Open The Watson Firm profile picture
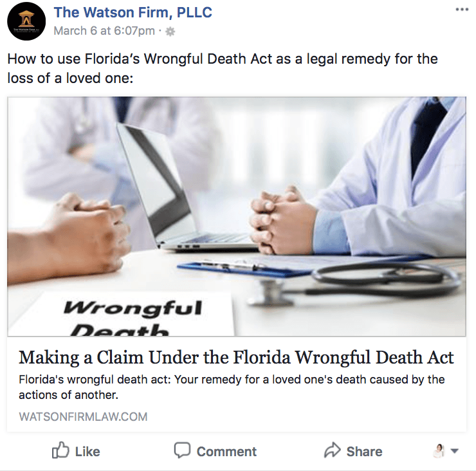Image resolution: width=476 pixels, height=471 pixels. [26, 21]
